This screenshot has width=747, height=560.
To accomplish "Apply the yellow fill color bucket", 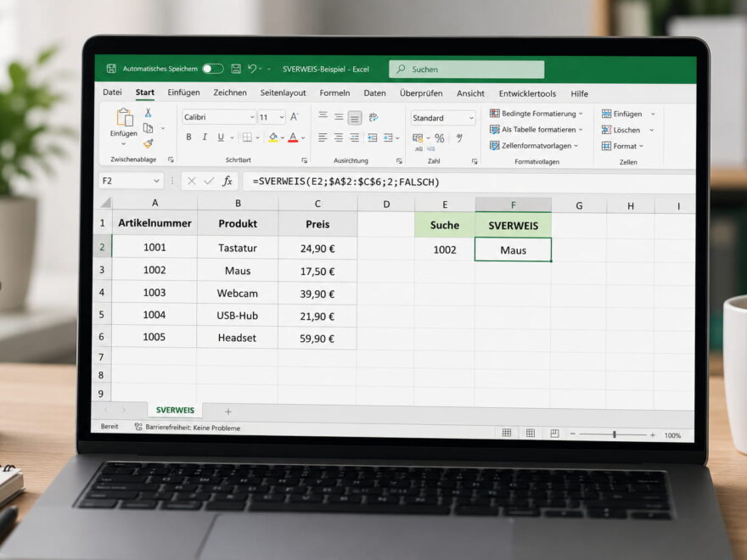I will (273, 137).
